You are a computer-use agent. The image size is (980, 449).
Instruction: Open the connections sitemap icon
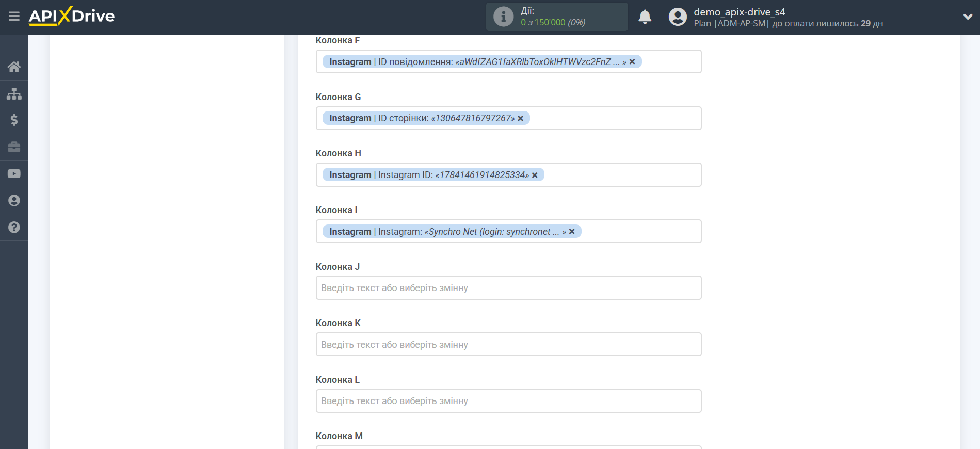pyautogui.click(x=14, y=93)
